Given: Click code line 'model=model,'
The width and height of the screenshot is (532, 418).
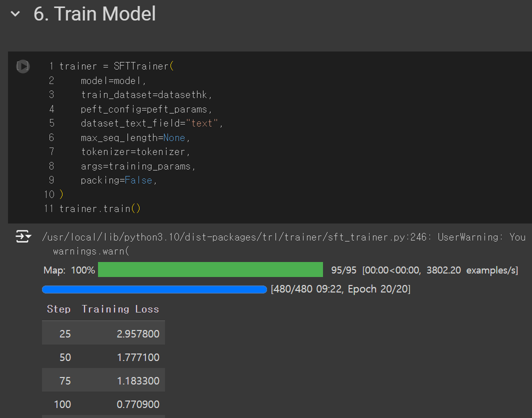Looking at the screenshot, I should coord(113,81).
